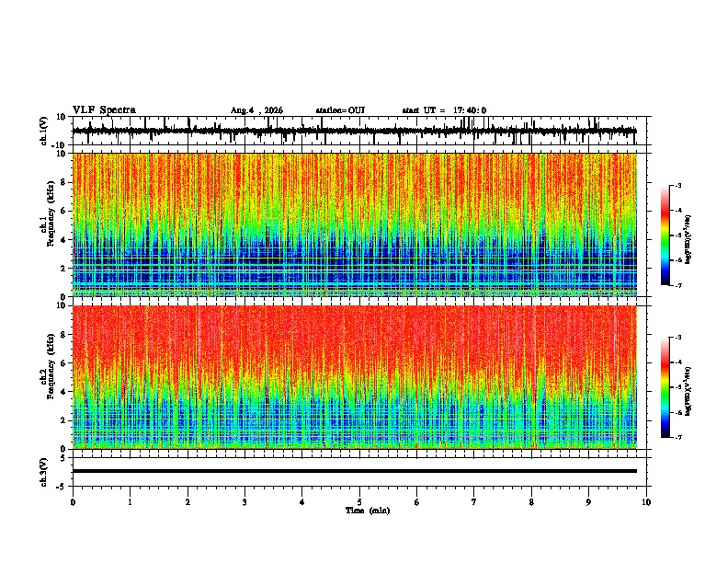This screenshot has width=728, height=563.
Task: Click time axis tick label "0"
Action: tap(73, 502)
